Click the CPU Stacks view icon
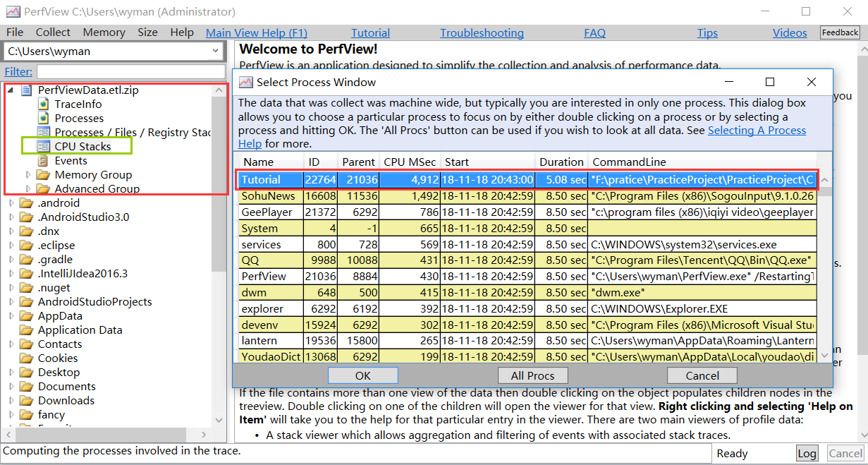This screenshot has width=868, height=465. tap(44, 147)
